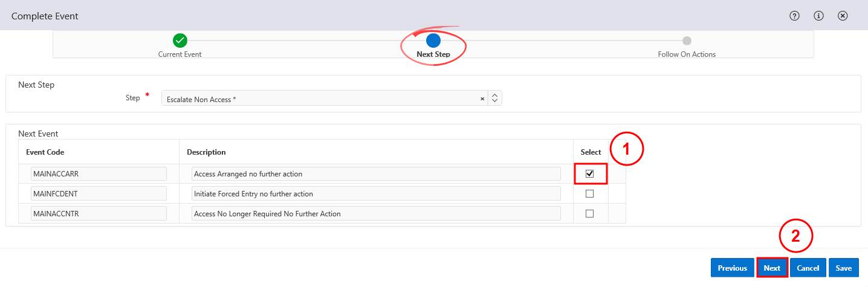This screenshot has height=287, width=868.
Task: Close the Complete Event dialog icon
Action: 843,16
